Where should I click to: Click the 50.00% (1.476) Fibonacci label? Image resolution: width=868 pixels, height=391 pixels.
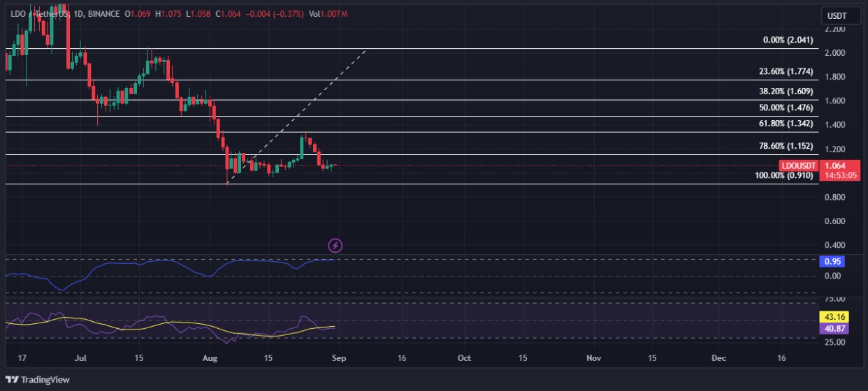coord(786,108)
